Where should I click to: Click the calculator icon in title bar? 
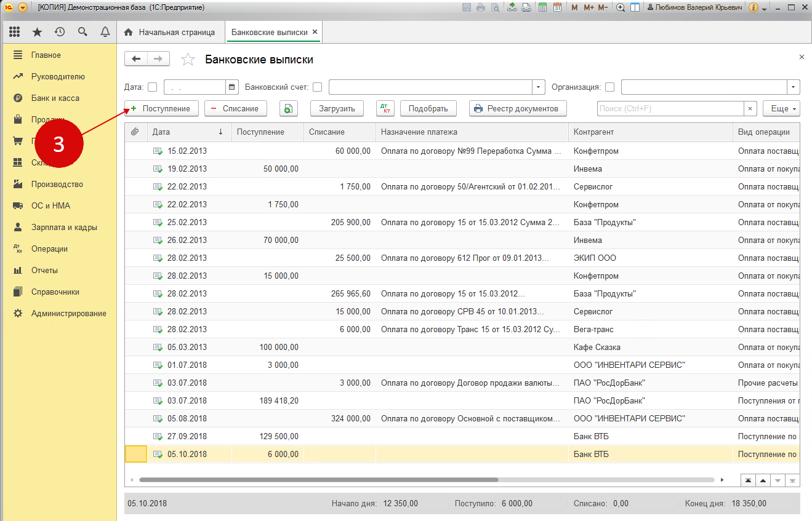pyautogui.click(x=542, y=7)
